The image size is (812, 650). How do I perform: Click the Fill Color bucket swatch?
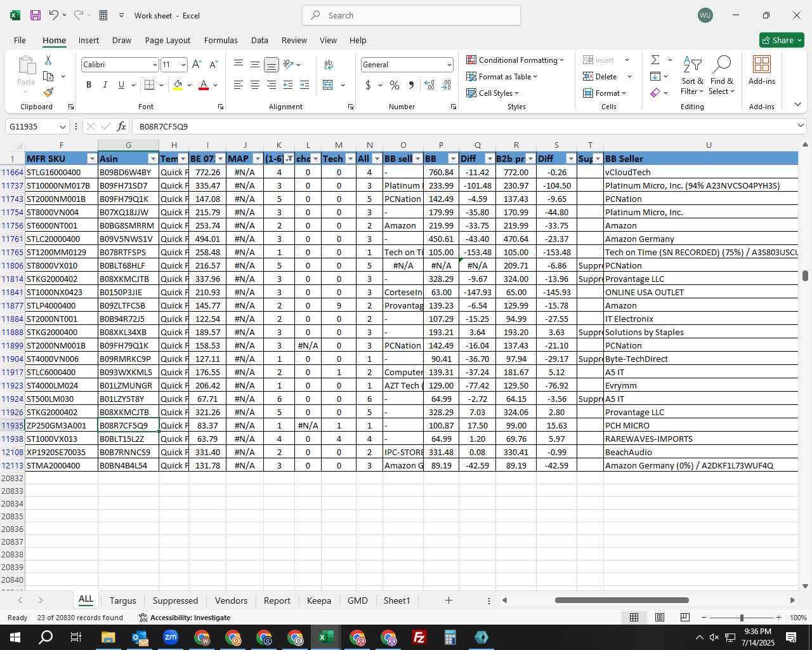point(178,84)
